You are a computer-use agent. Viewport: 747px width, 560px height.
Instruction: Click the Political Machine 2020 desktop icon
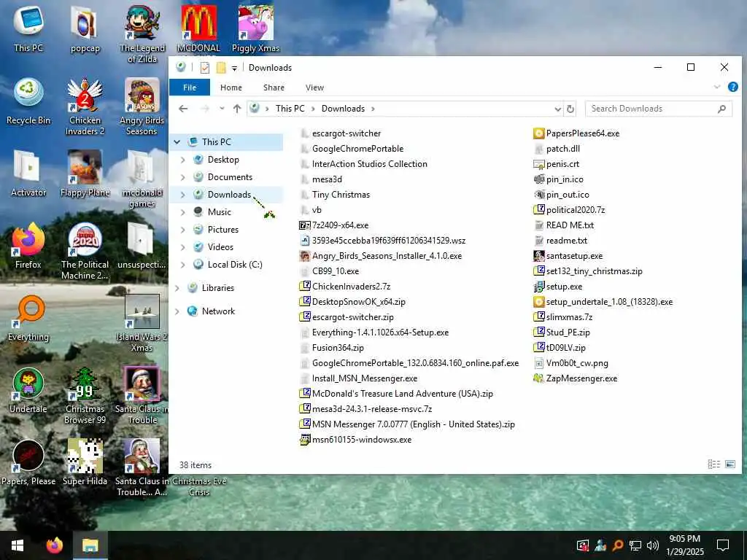click(85, 252)
